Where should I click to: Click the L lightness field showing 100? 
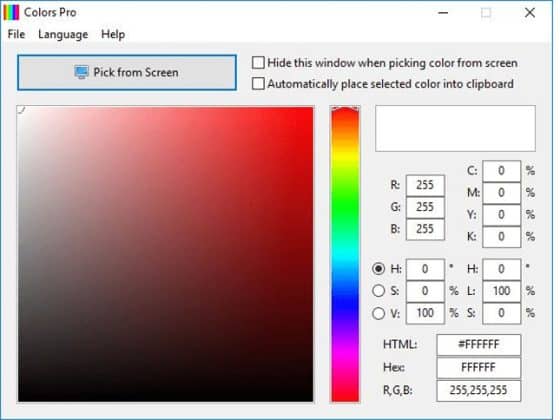click(501, 291)
